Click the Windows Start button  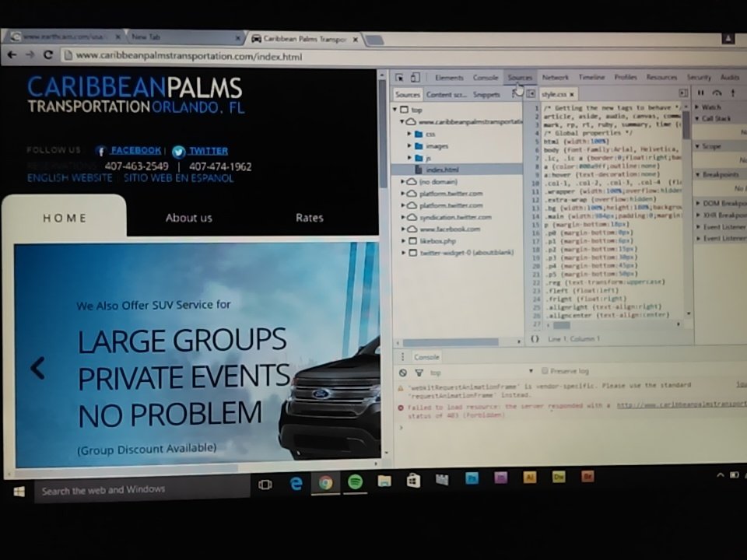tap(19, 492)
